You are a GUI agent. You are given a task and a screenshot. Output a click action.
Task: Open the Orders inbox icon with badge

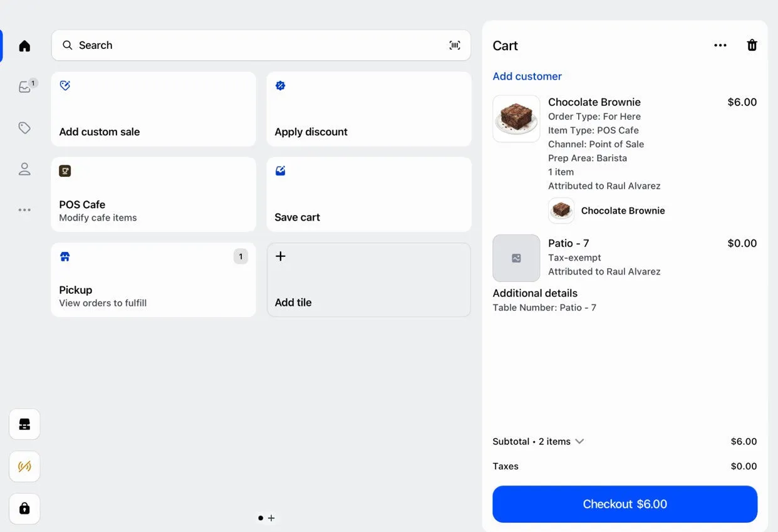[x=25, y=86]
